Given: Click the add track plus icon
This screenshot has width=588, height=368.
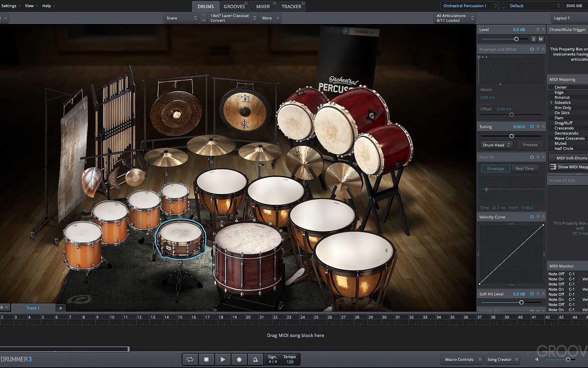Looking at the screenshot, I should point(61,308).
